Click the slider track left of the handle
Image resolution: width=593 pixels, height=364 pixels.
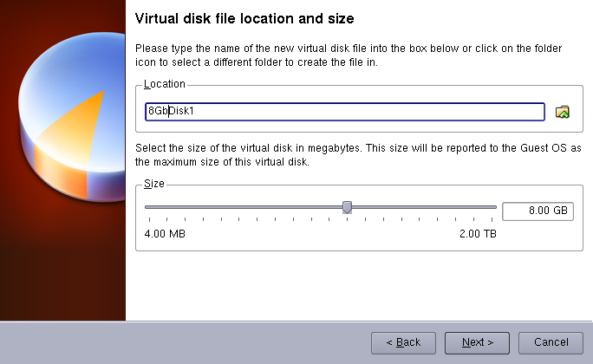(x=243, y=207)
